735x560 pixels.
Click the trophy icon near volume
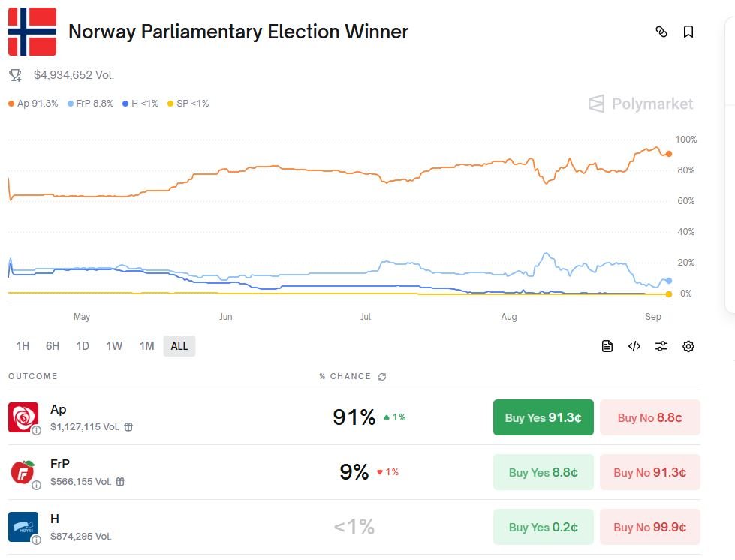click(x=15, y=75)
